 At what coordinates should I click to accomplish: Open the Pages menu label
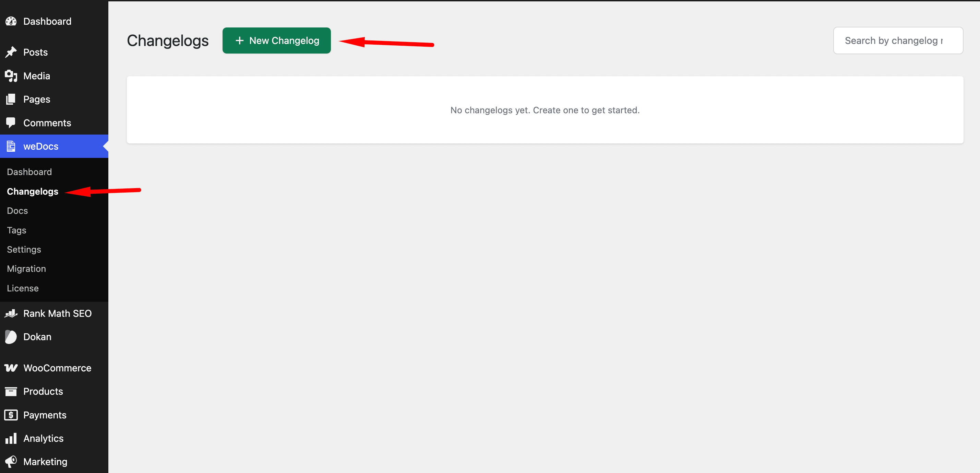(37, 100)
